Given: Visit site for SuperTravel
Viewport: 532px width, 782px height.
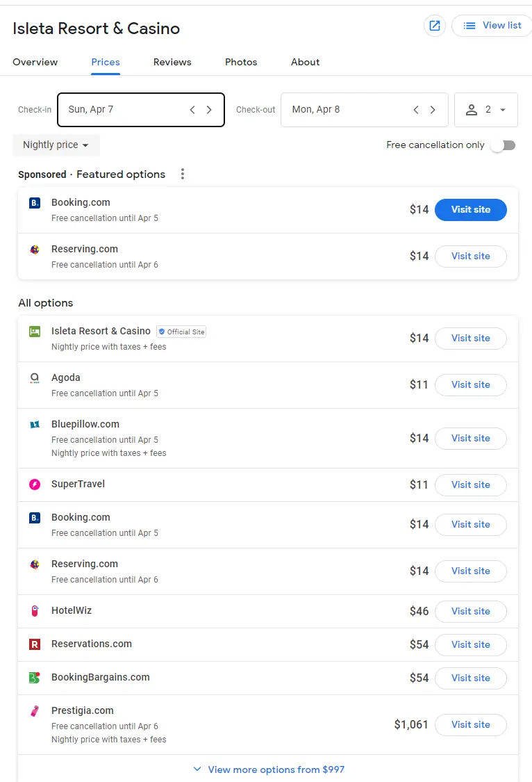Looking at the screenshot, I should click(471, 484).
